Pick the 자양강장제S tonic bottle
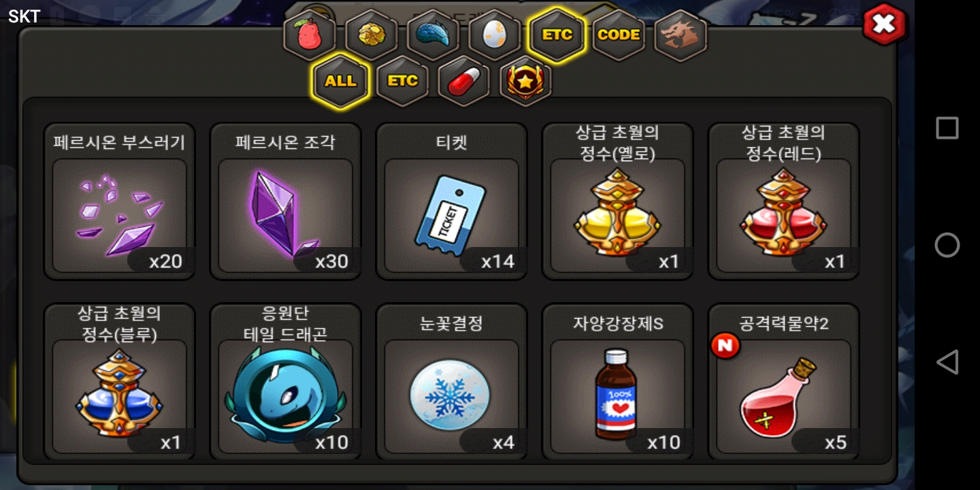Viewport: 980px width, 490px height. pyautogui.click(x=617, y=382)
